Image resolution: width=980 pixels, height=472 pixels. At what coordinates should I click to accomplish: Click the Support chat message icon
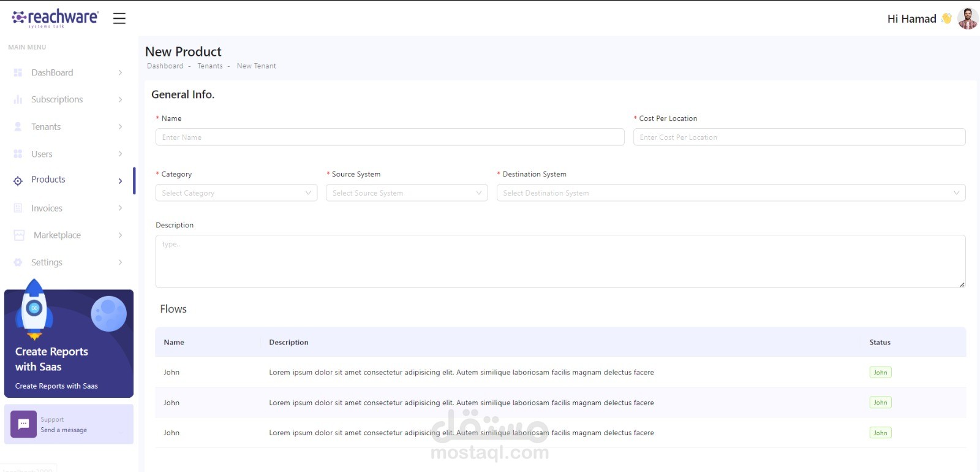tap(24, 424)
